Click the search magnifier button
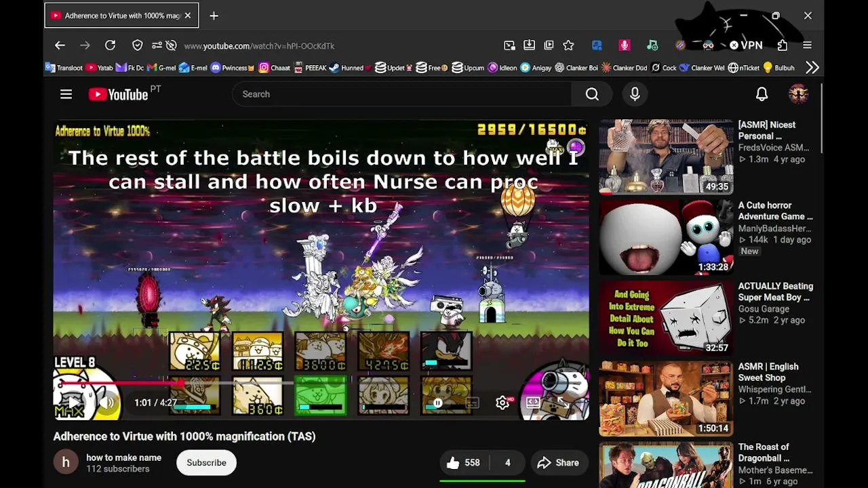 coord(592,94)
